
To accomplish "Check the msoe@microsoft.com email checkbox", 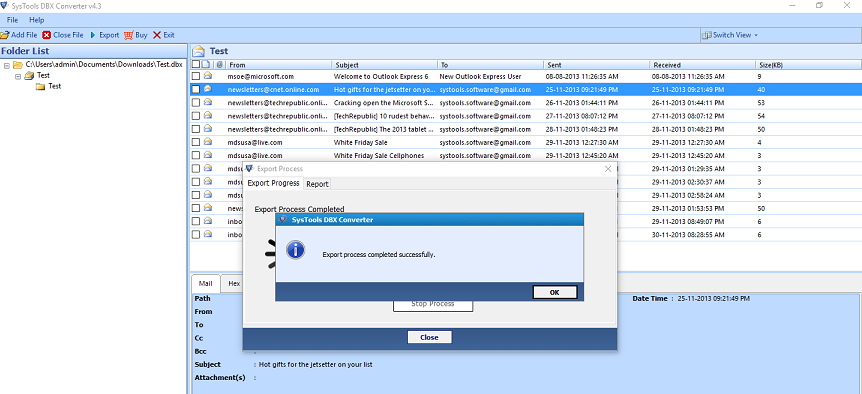I will [195, 76].
